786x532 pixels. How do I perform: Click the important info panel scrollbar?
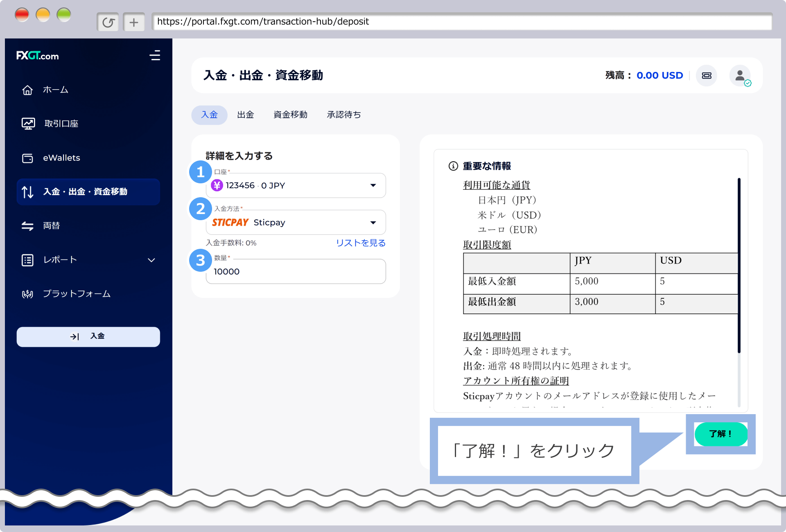739,265
